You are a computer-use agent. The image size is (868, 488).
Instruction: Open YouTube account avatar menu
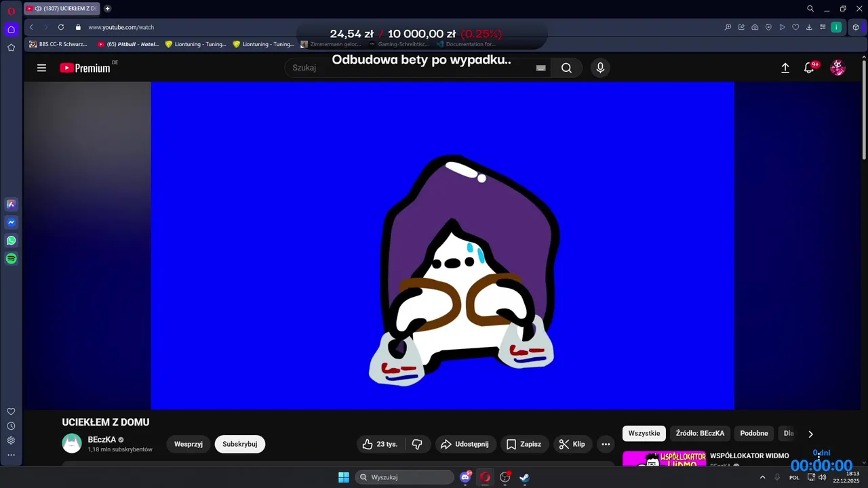(838, 68)
